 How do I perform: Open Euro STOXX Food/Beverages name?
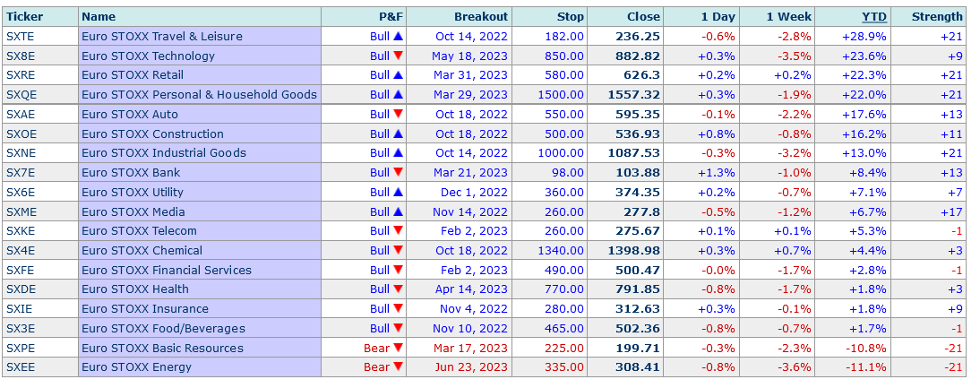click(163, 328)
